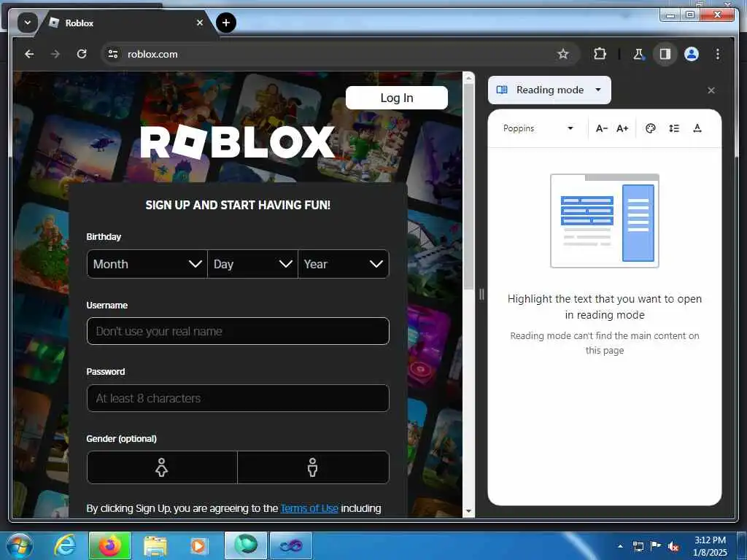This screenshot has height=560, width=747.
Task: Select the female gender icon
Action: point(162,467)
